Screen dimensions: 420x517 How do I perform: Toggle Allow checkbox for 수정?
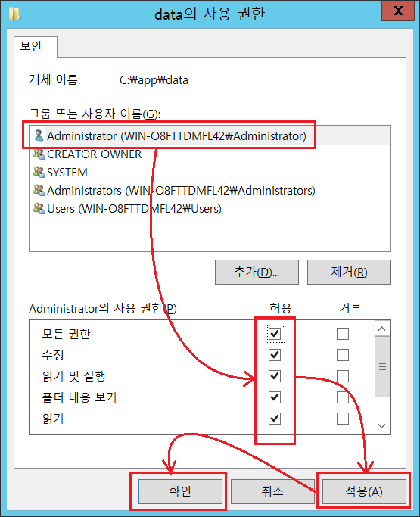click(275, 355)
